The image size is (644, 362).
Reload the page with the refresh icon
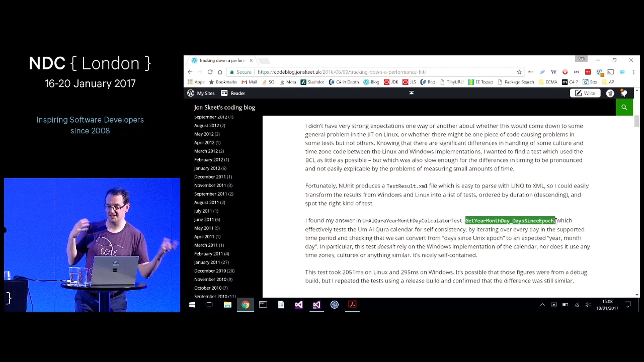tap(210, 72)
